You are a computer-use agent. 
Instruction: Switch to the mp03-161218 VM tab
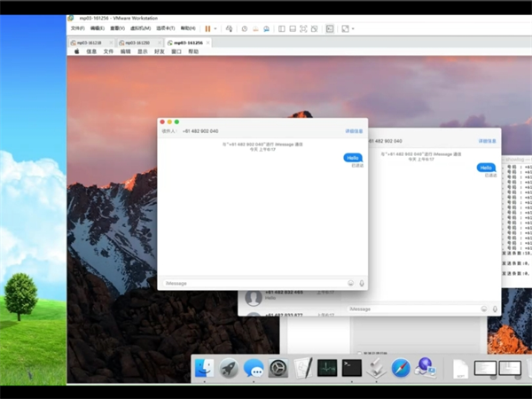tap(91, 42)
